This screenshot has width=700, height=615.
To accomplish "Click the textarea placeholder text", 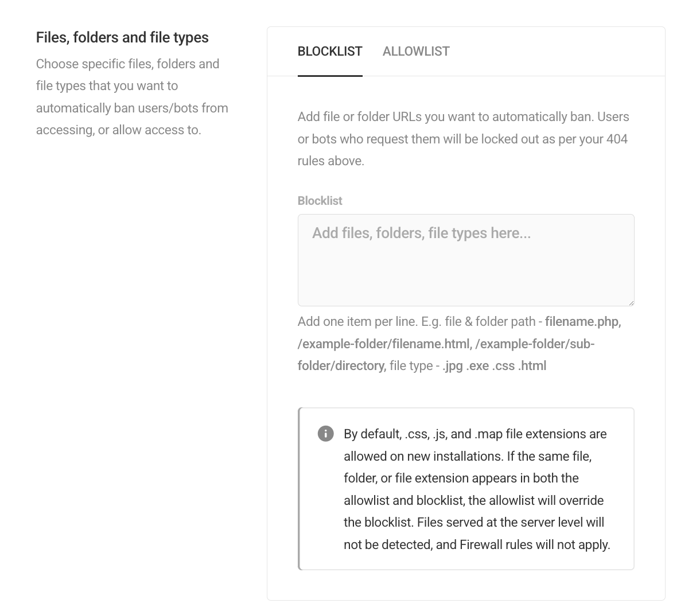I will pos(421,233).
